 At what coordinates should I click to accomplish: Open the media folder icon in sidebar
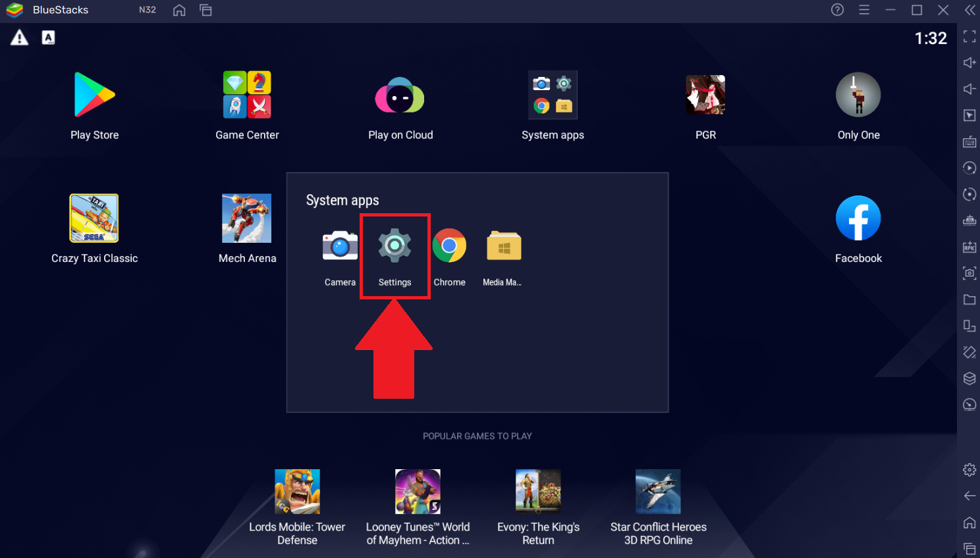coord(969,299)
